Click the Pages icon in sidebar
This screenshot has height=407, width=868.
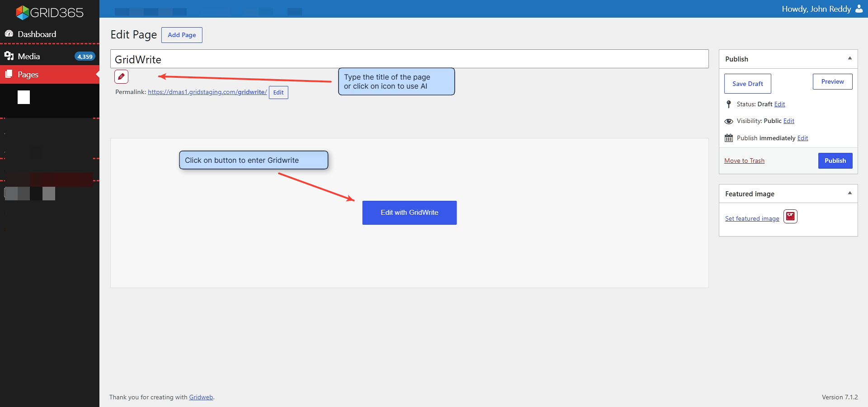tap(9, 74)
